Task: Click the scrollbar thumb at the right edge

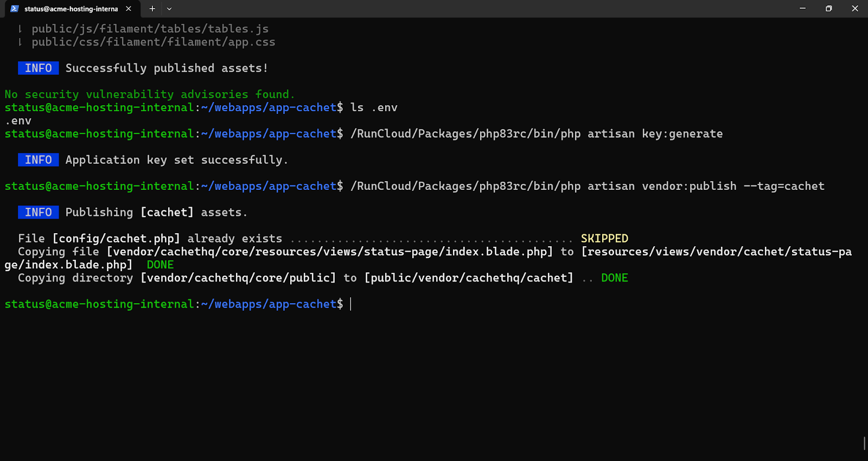Action: [864, 443]
